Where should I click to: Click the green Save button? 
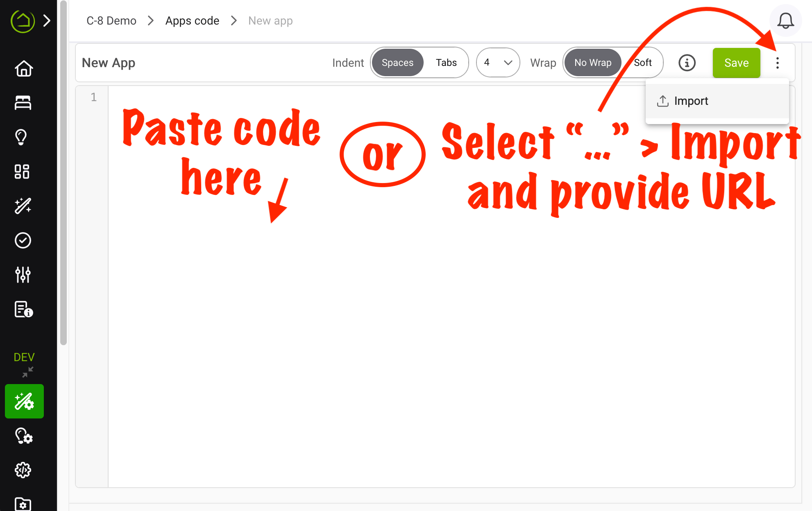736,63
